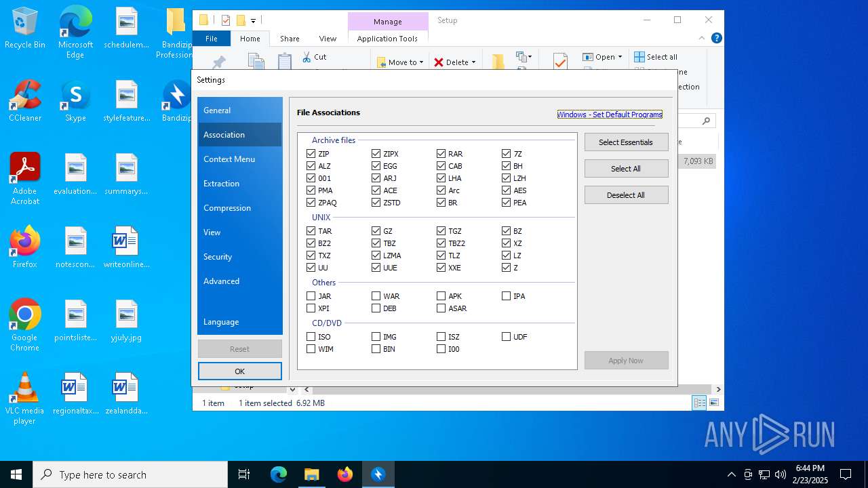868x488 pixels.
Task: Select the pointsliste image file icon
Action: [x=75, y=321]
